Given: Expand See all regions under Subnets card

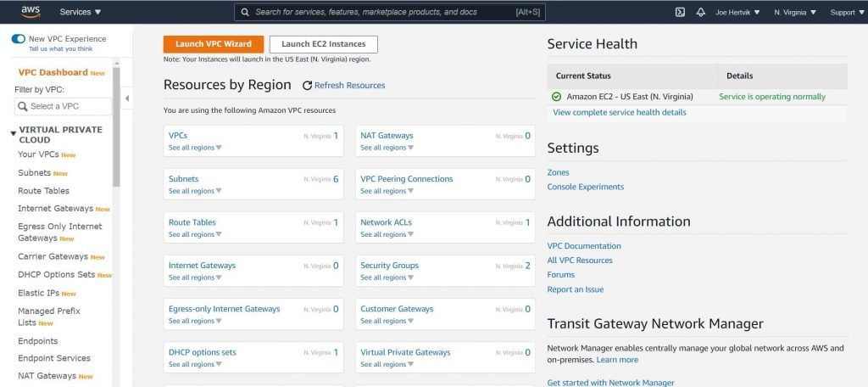Looking at the screenshot, I should (195, 191).
